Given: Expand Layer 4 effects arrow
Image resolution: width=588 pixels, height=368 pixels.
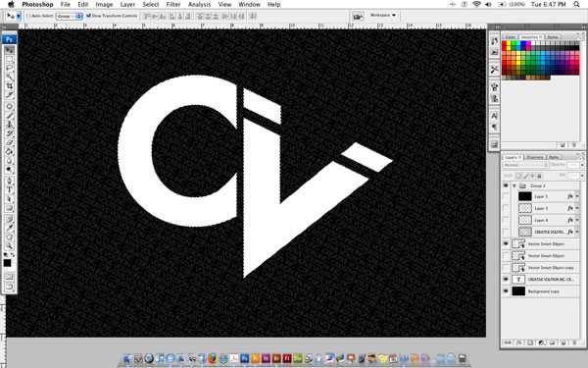Looking at the screenshot, I should 577,220.
